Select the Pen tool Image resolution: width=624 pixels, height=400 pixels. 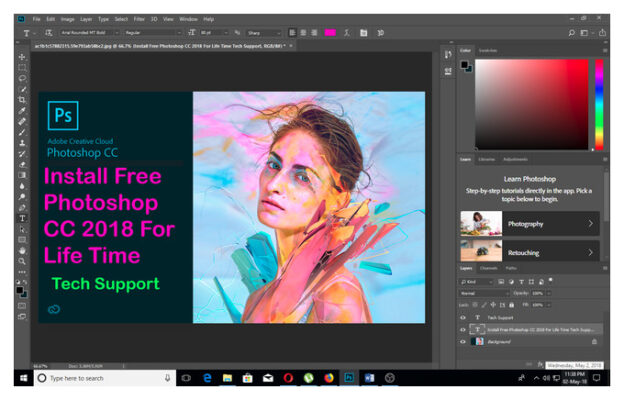tap(22, 207)
